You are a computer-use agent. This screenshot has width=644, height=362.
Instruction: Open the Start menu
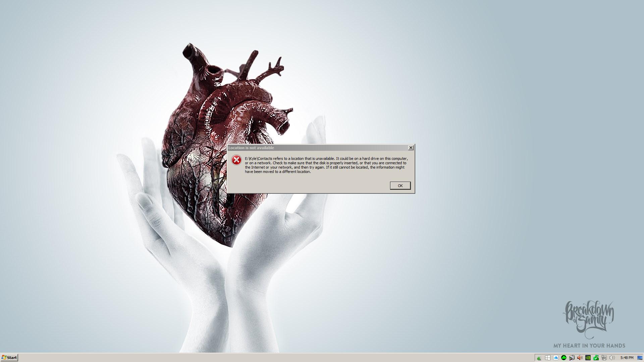pos(9,358)
